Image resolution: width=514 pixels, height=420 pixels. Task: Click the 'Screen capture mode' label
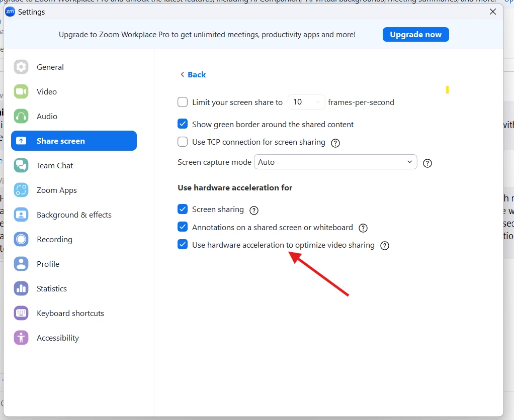(214, 162)
